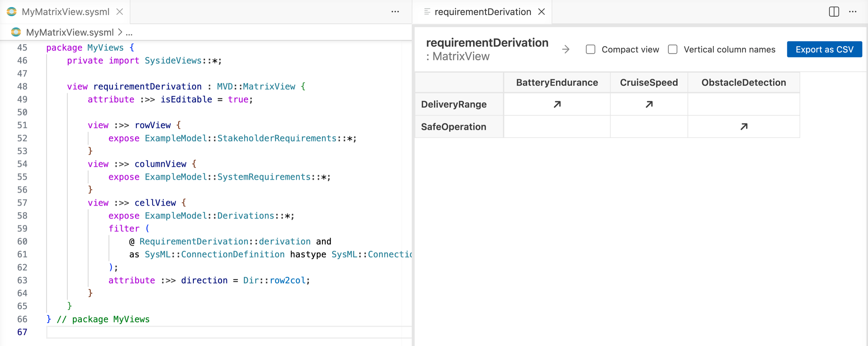Click the 'filter' keyword on line 59
This screenshot has height=346, width=868.
click(x=124, y=229)
